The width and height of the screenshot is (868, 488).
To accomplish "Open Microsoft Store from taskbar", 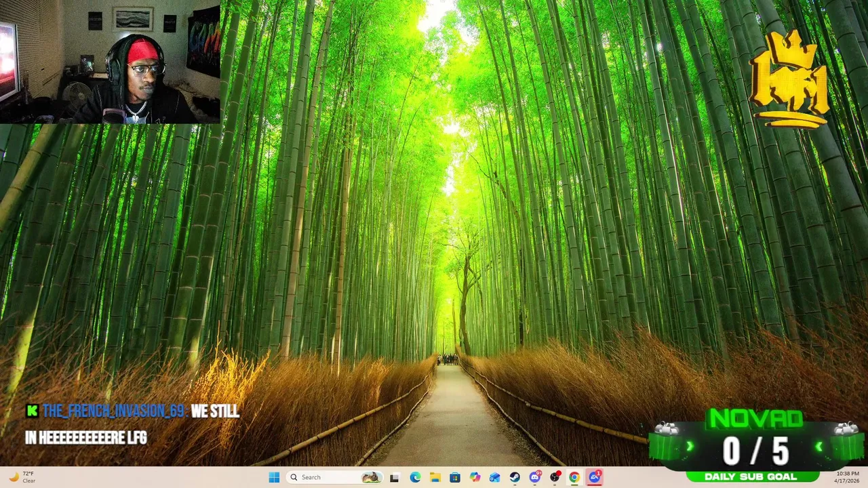I will pos(455,477).
